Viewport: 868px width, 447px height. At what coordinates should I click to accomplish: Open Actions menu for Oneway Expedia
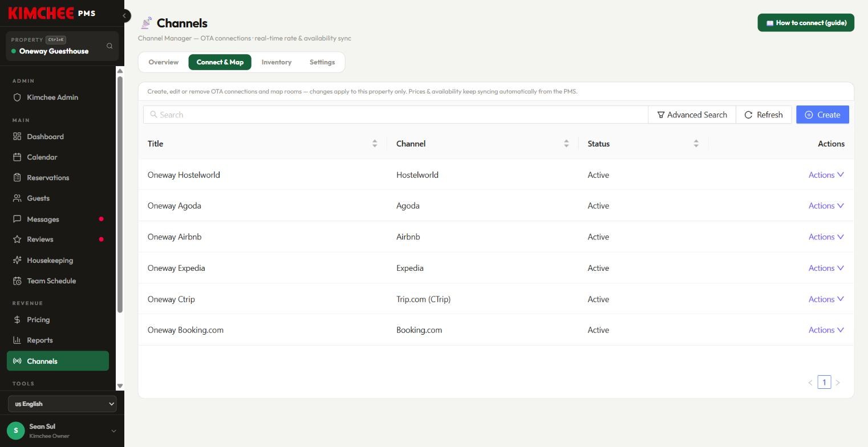click(826, 268)
